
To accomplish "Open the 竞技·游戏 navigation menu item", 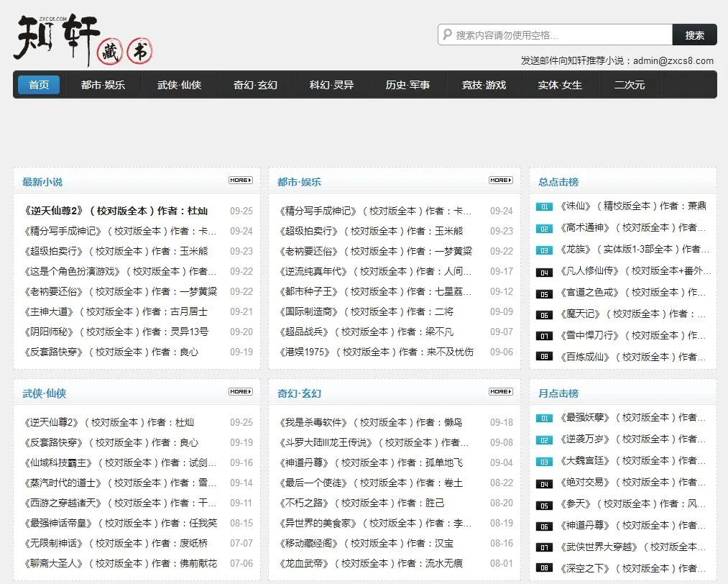I will click(x=484, y=85).
